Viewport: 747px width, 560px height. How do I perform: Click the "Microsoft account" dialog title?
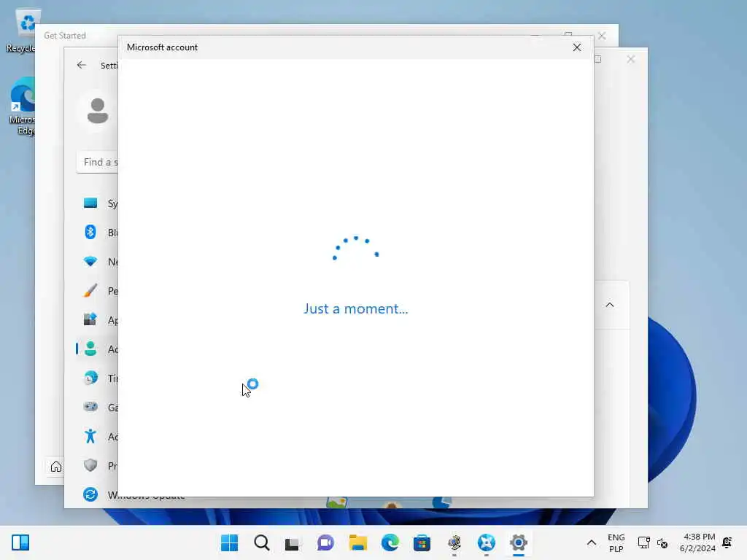point(162,47)
